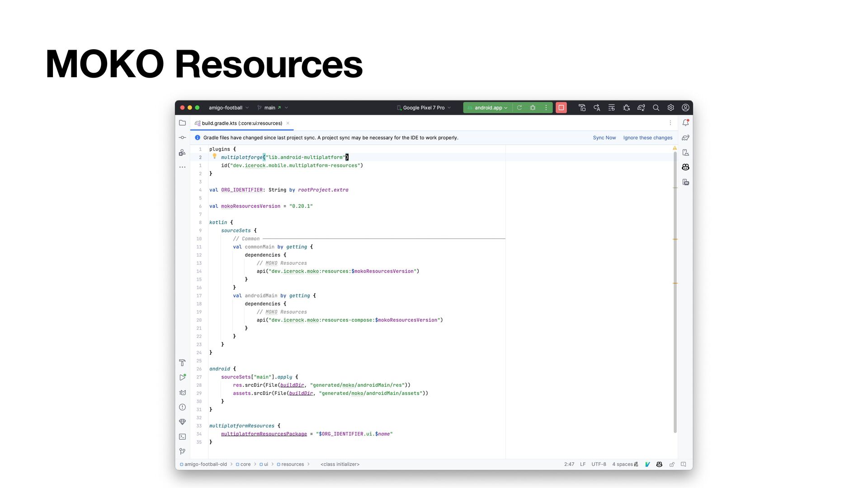
Task: Show more tool windows (three dots) in left sidebar
Action: click(182, 167)
